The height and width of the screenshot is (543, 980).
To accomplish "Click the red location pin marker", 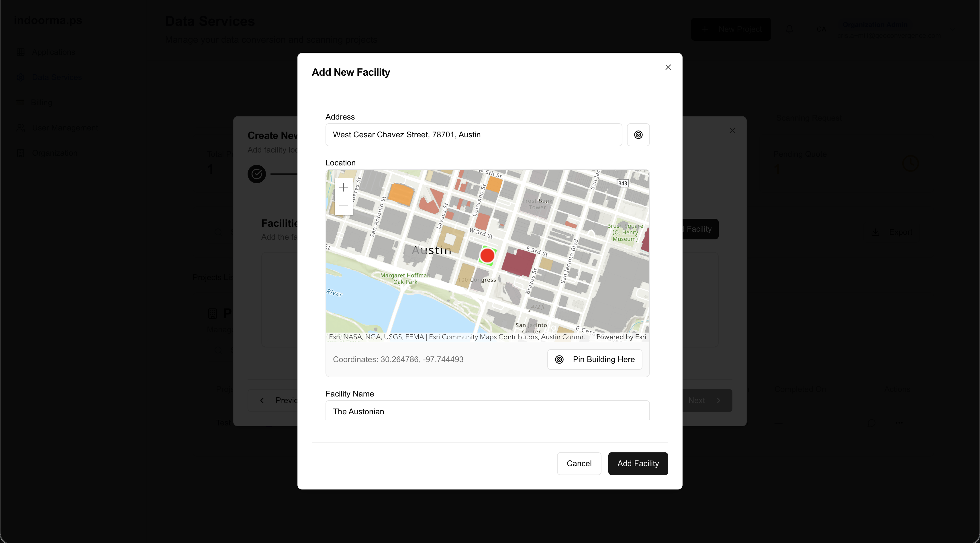I will (x=487, y=256).
